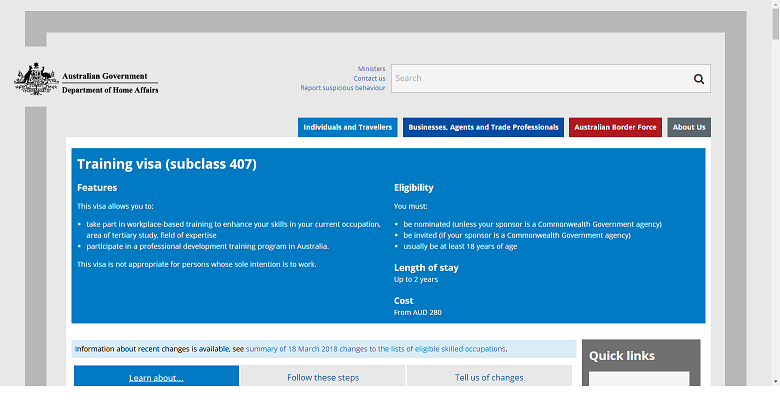Viewport: 780px width, 400px height.
Task: Switch to Follow these steps tab
Action: click(323, 377)
